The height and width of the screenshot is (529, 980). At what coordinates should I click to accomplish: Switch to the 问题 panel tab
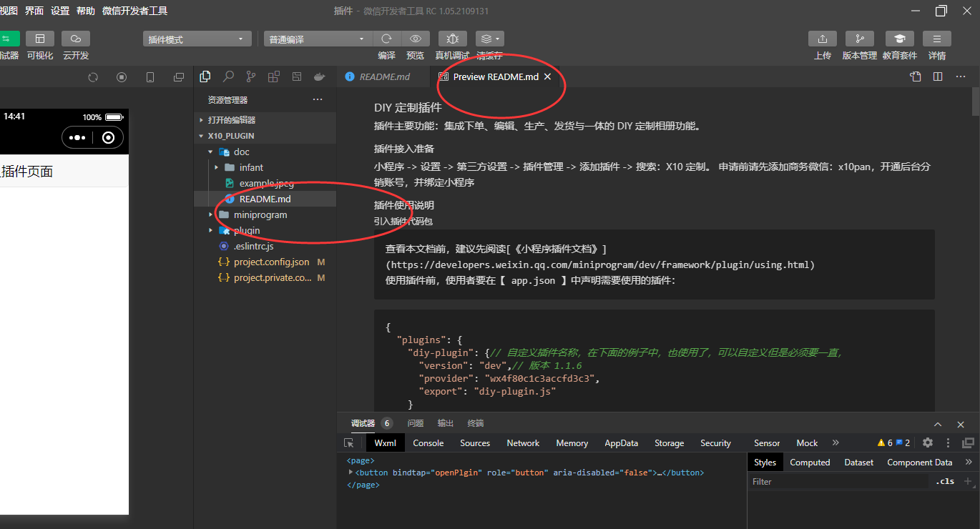point(416,423)
